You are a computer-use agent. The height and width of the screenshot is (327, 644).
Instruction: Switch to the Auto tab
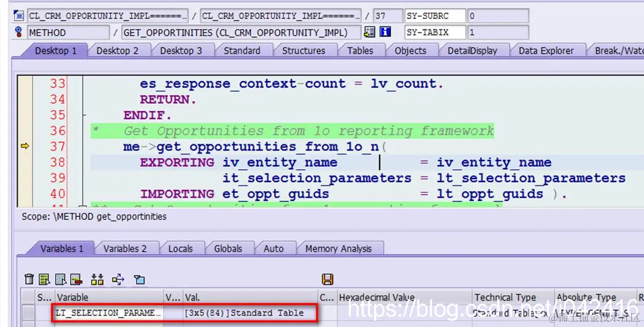pyautogui.click(x=274, y=249)
